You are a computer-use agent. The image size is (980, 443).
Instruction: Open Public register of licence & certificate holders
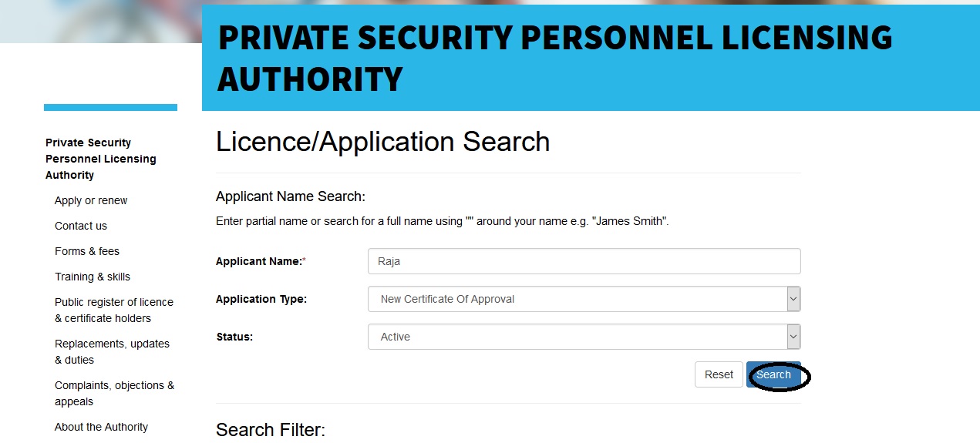point(113,310)
